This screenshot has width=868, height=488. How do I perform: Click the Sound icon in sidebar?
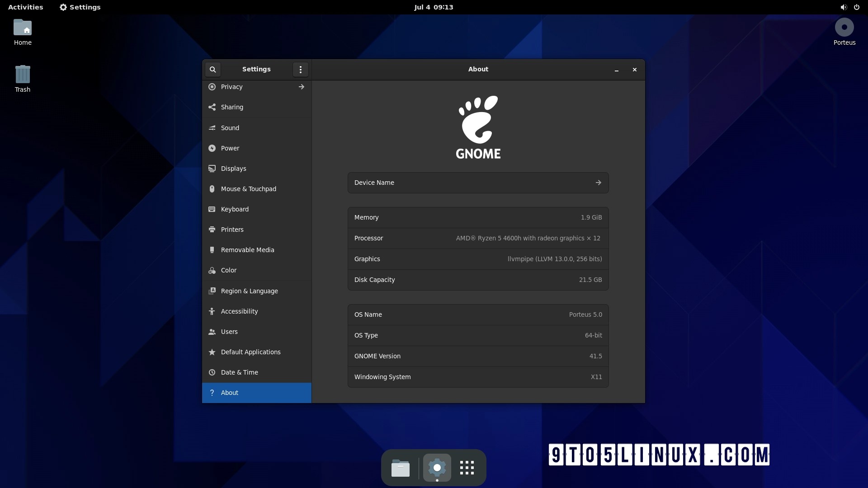coord(212,128)
